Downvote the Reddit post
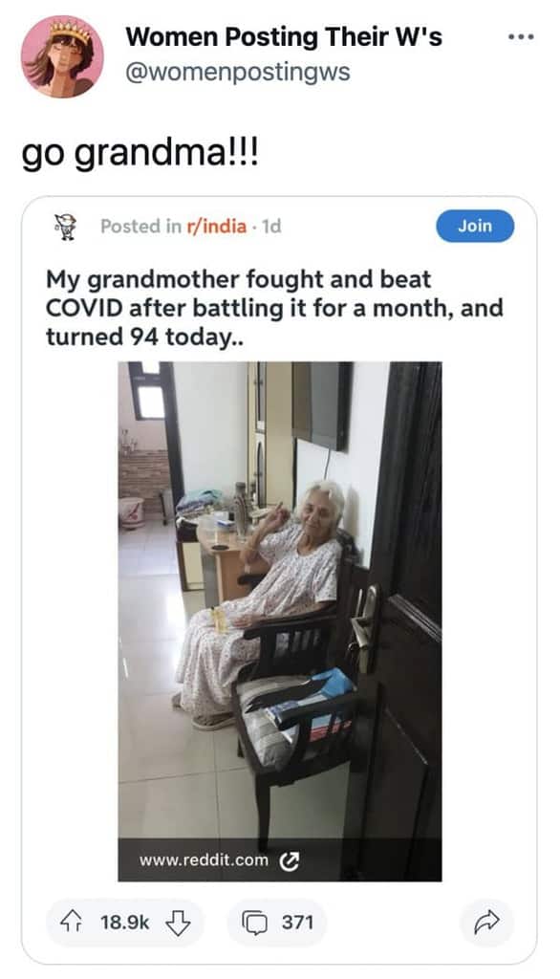The image size is (560, 979). (x=178, y=923)
